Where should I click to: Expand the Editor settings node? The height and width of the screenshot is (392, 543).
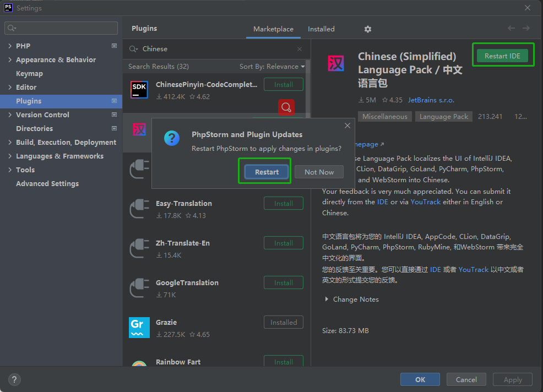pyautogui.click(x=10, y=88)
